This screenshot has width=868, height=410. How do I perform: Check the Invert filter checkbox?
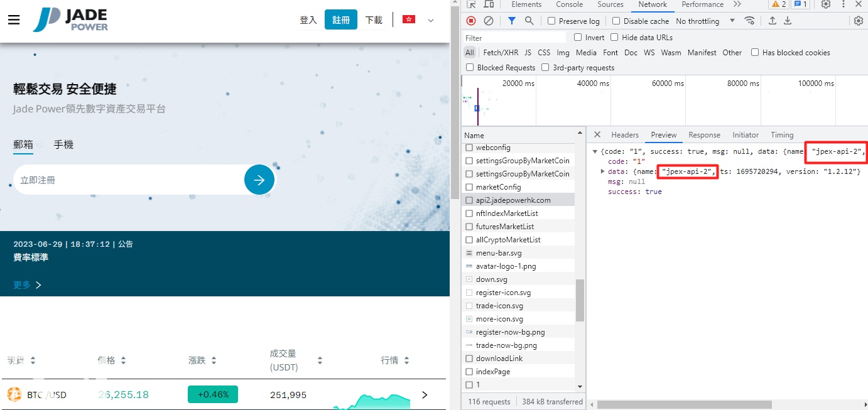coord(578,37)
